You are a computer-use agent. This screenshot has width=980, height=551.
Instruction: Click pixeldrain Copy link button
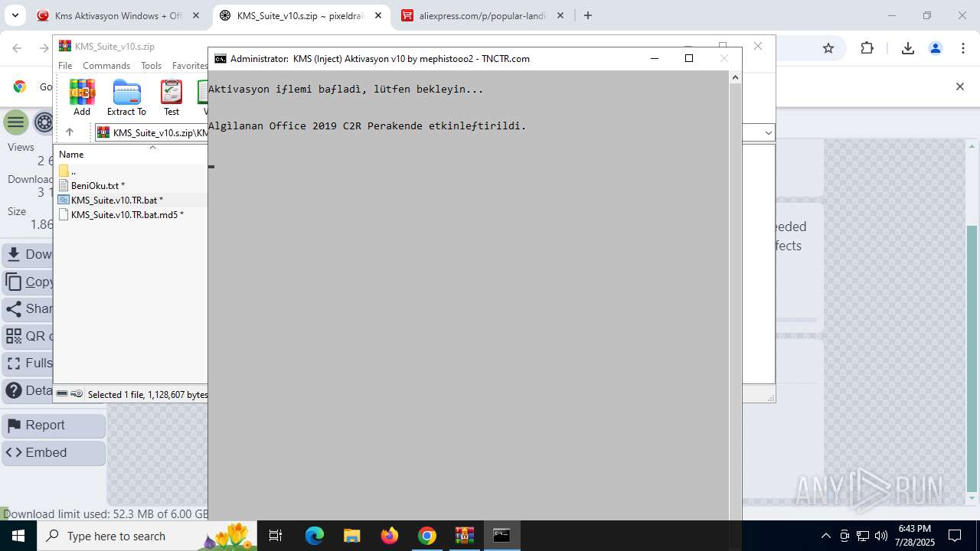[x=28, y=282]
